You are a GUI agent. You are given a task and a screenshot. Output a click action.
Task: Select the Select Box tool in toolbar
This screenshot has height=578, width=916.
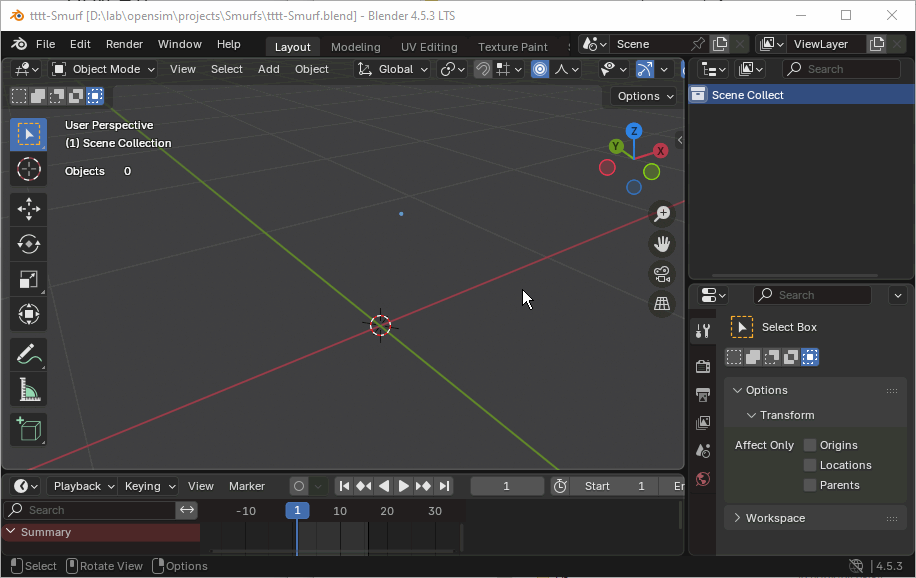coord(29,134)
